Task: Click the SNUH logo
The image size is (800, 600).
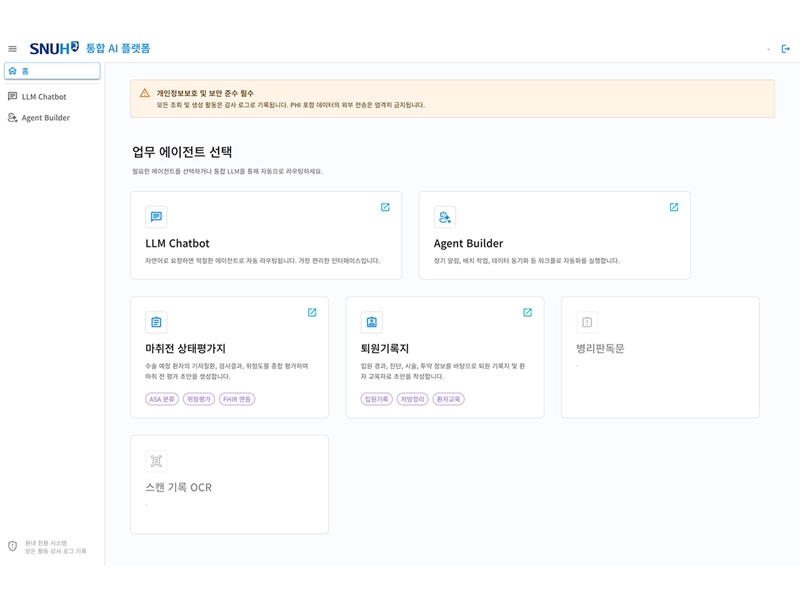Action: click(54, 48)
